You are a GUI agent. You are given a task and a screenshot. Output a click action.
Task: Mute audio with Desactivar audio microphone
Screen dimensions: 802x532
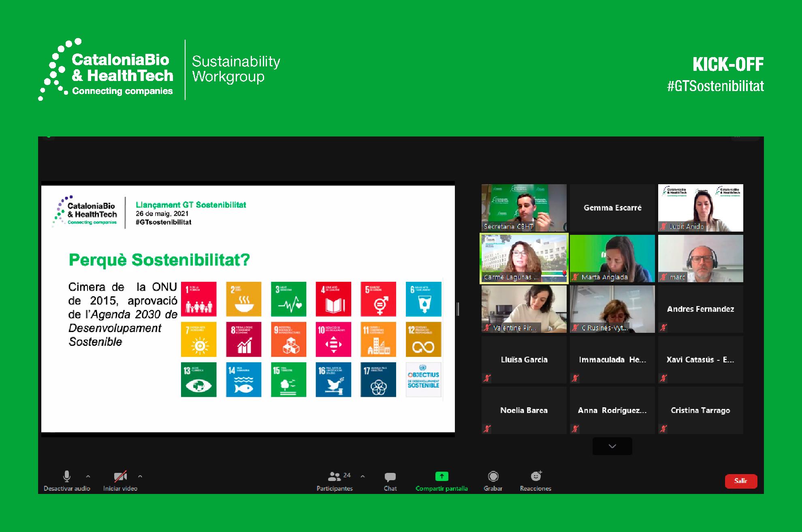point(67,481)
